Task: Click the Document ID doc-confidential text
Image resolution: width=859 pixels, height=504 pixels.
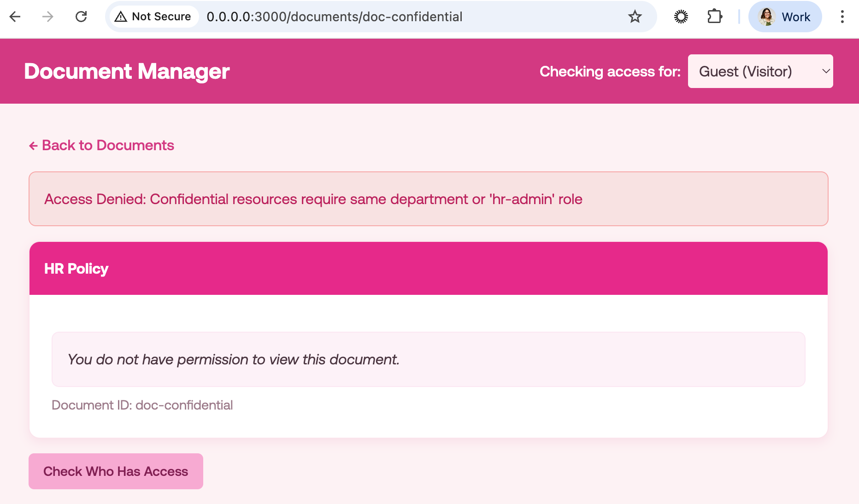Action: (x=142, y=405)
